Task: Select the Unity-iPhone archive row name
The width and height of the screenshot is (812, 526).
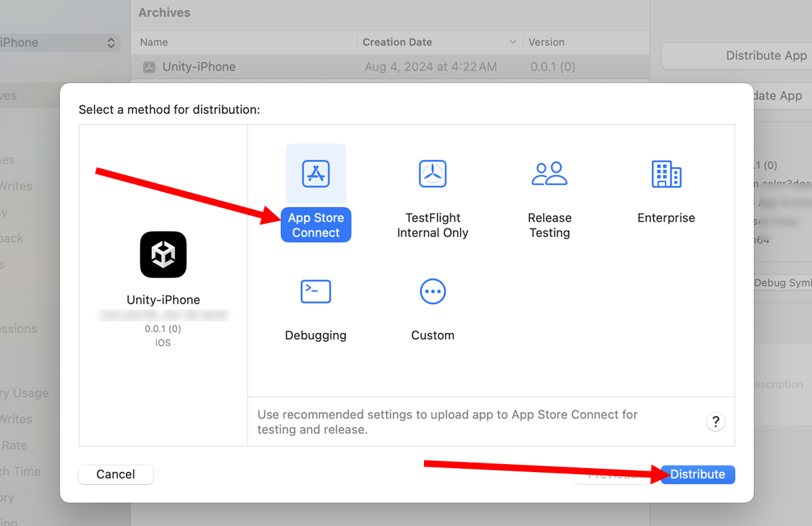Action: pos(199,67)
